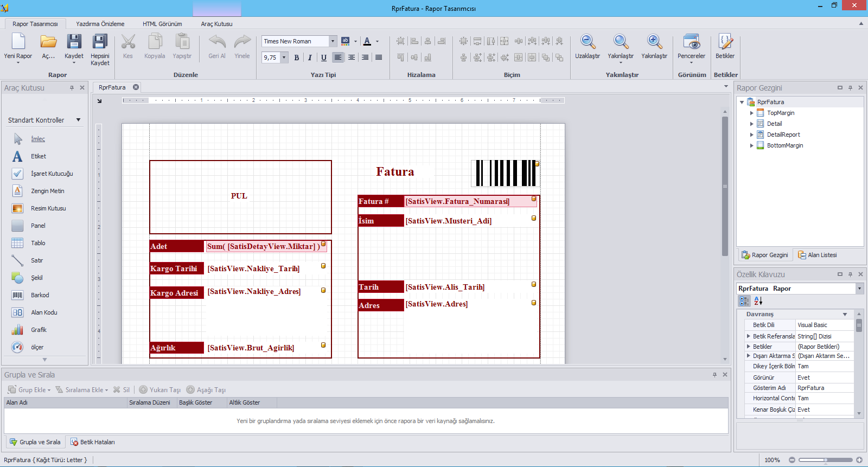
Task: Open the Standart Kontroller dropdown
Action: (x=78, y=120)
